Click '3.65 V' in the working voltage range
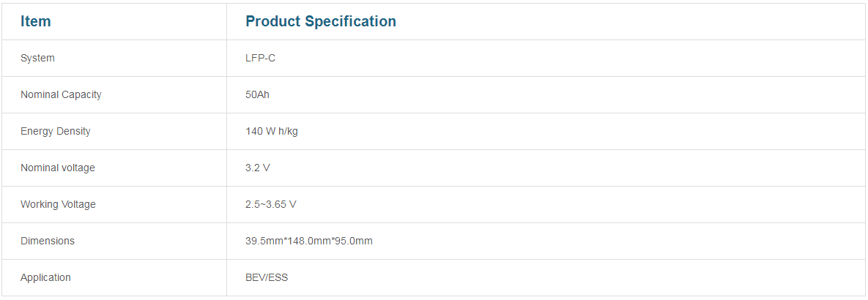This screenshot has width=868, height=300. coord(282,205)
